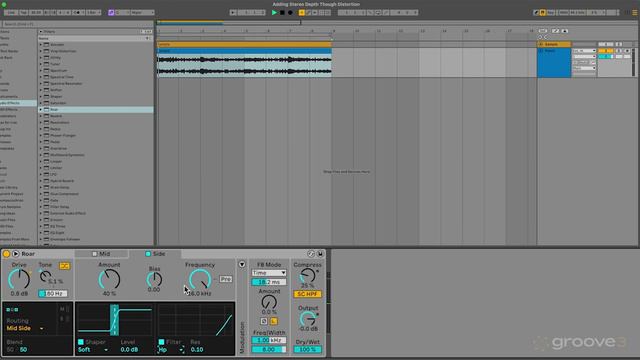This screenshot has height=360, width=640.
Task: Toggle the purple scale mode icon
Action: (x=111, y=13)
